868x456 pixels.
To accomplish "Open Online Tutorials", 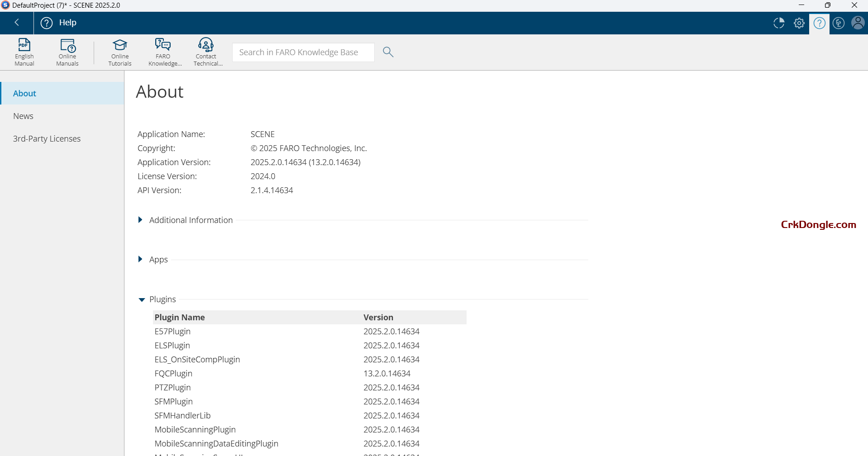I will click(120, 52).
